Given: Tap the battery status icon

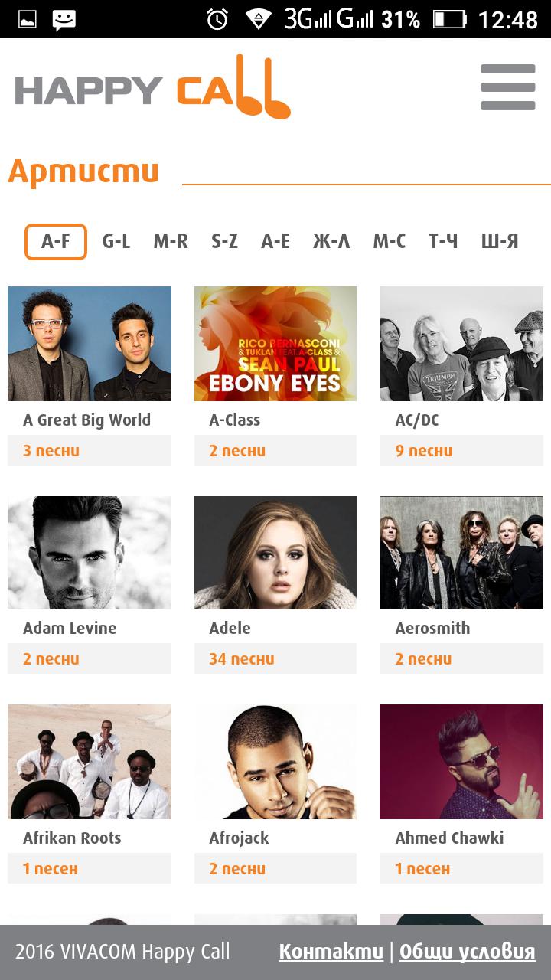Looking at the screenshot, I should tap(449, 19).
